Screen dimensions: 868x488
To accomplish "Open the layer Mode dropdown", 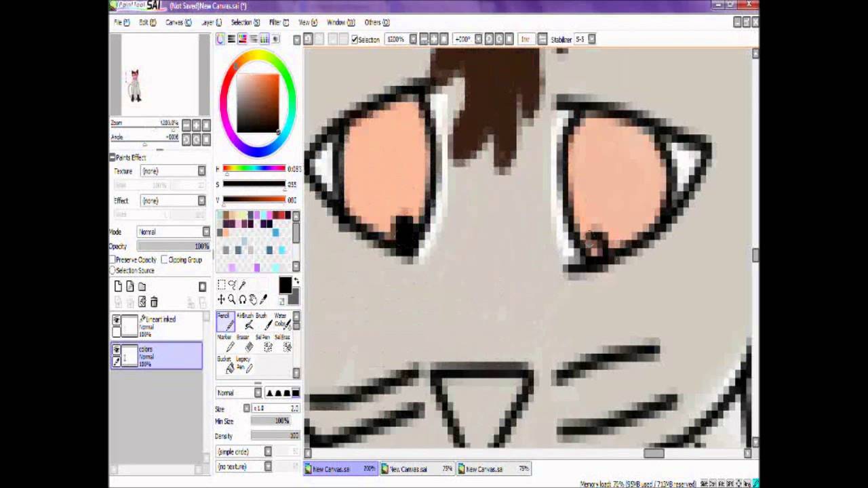I will click(x=174, y=232).
